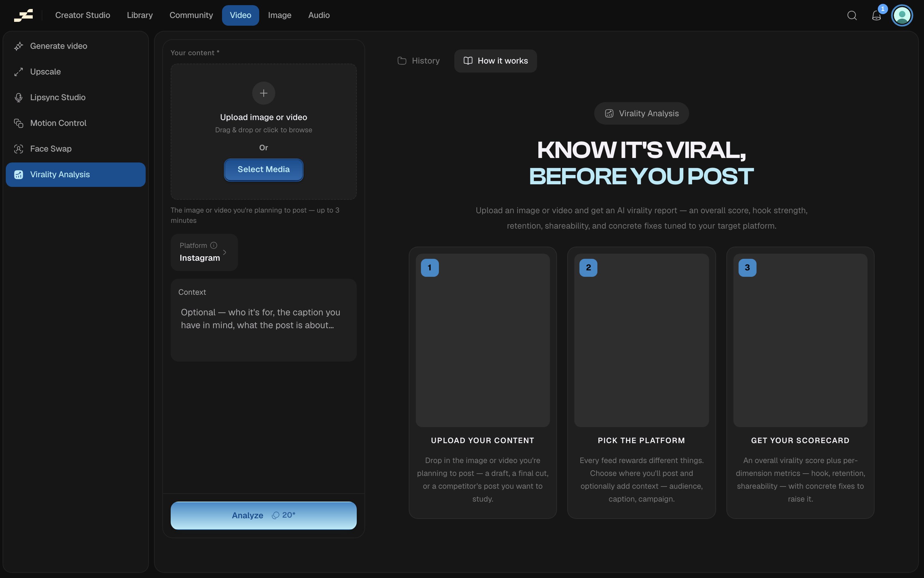Expand the Platform Instagram selector chevron
Screen dimensions: 924x578
225,252
